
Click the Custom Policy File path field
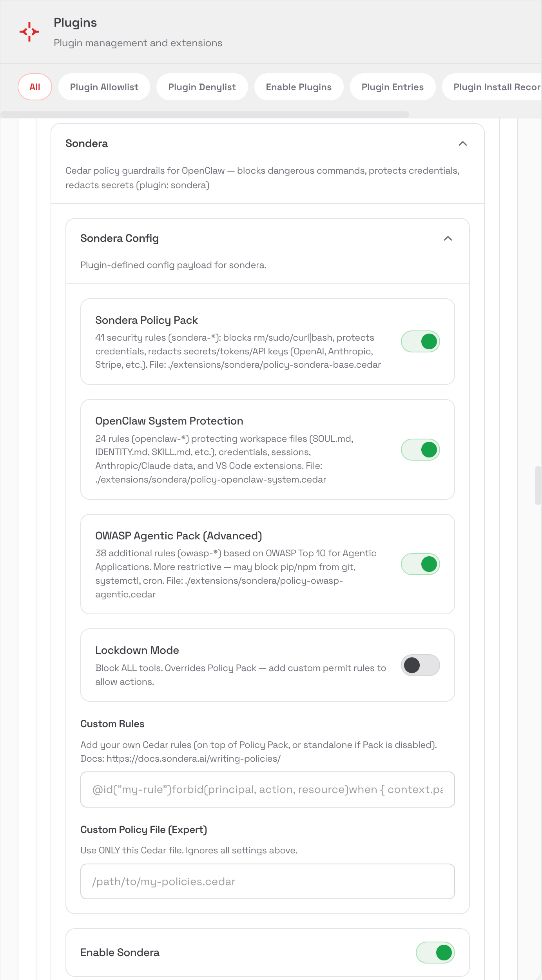tap(268, 881)
